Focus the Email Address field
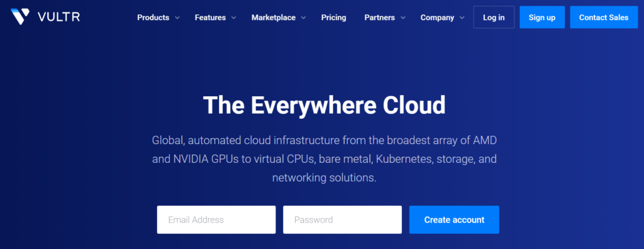This screenshot has height=249, width=644. [216, 220]
